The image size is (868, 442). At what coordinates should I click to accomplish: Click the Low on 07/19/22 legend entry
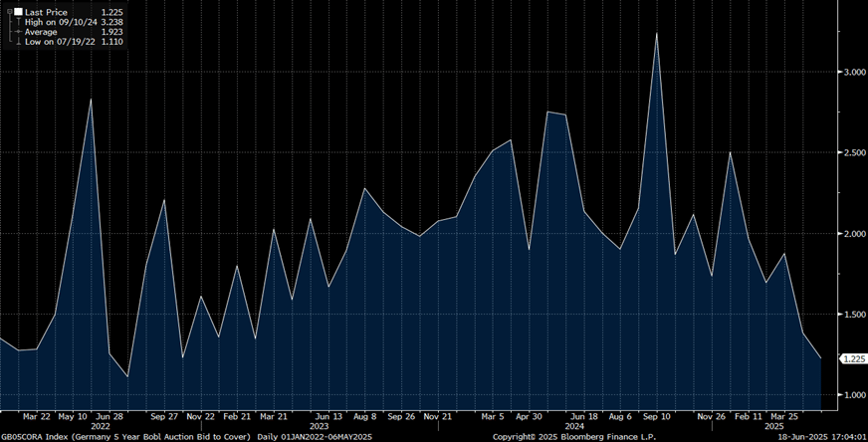(x=58, y=43)
